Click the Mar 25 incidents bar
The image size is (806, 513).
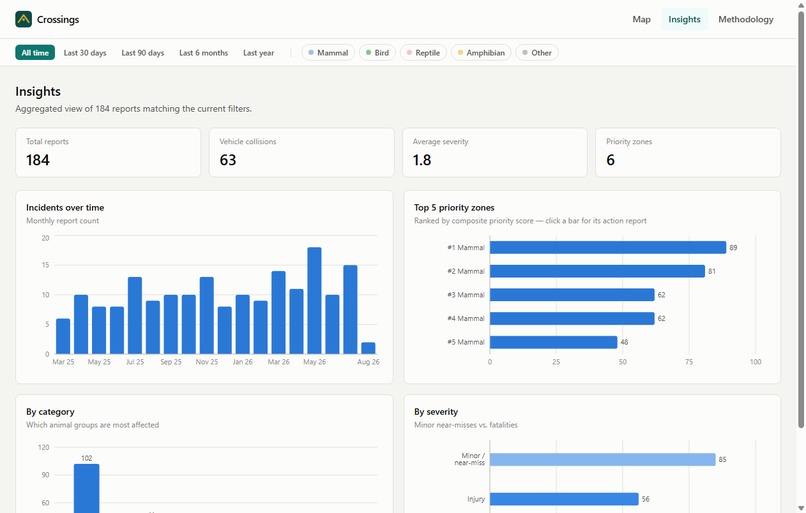[x=63, y=336]
